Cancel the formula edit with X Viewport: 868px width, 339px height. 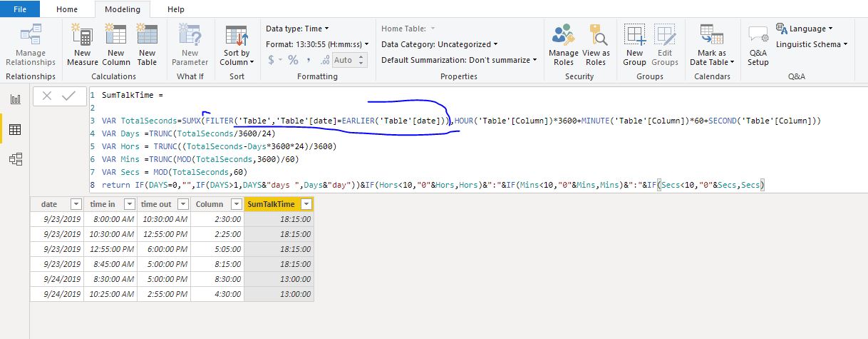47,96
